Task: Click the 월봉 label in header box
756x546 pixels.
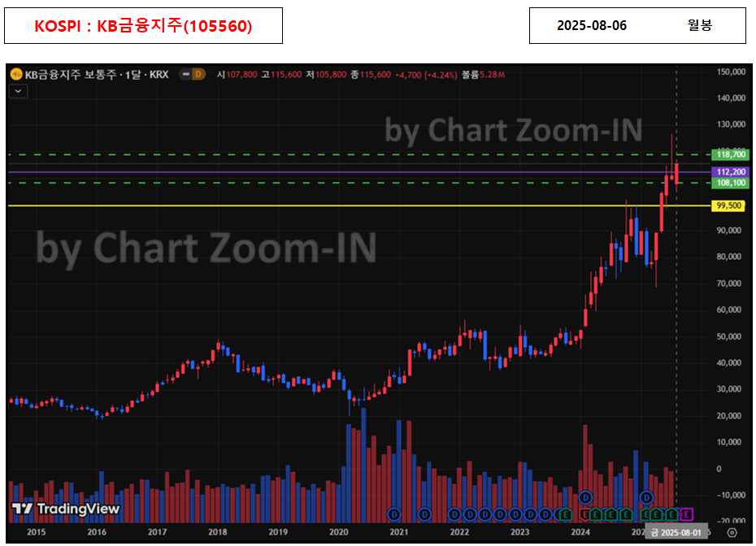Action: [700, 25]
